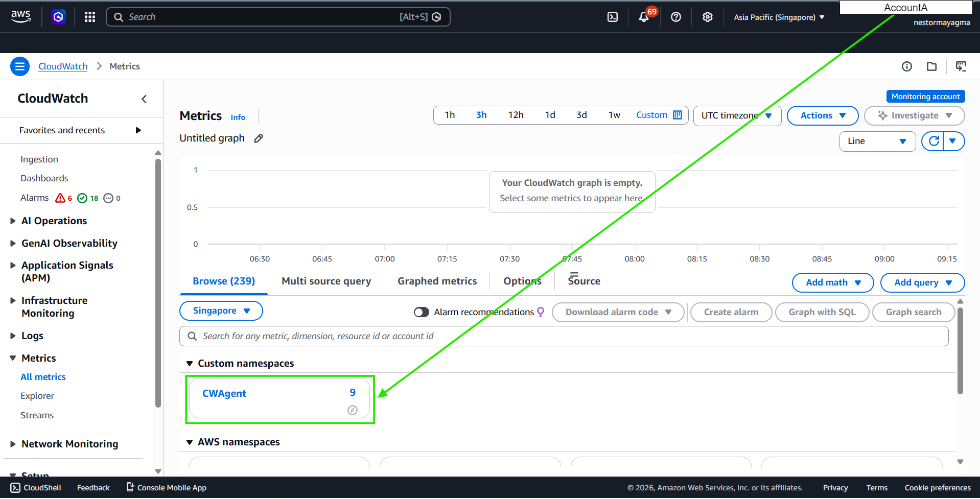Open the services grid menu icon
The height and width of the screenshot is (499, 980).
90,17
